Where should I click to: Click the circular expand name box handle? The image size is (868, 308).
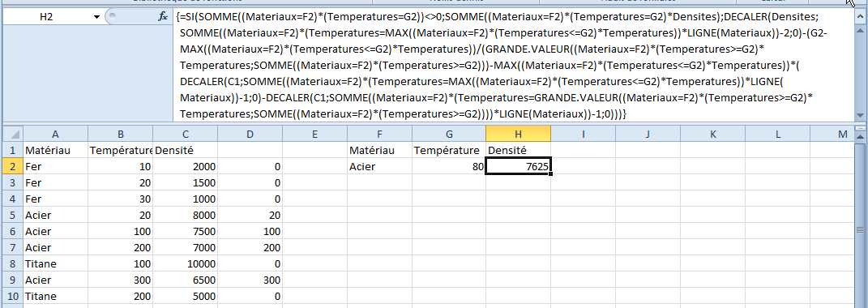point(113,17)
